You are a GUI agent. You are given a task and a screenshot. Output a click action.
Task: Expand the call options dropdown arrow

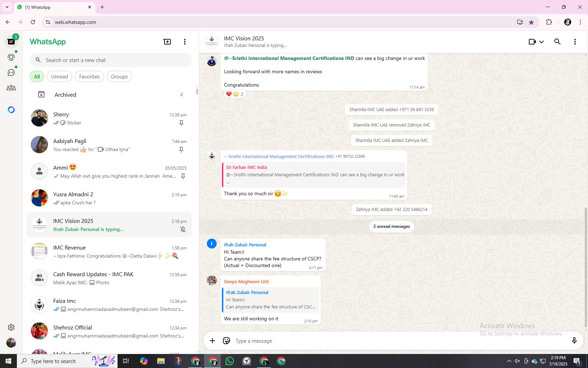[x=541, y=42]
